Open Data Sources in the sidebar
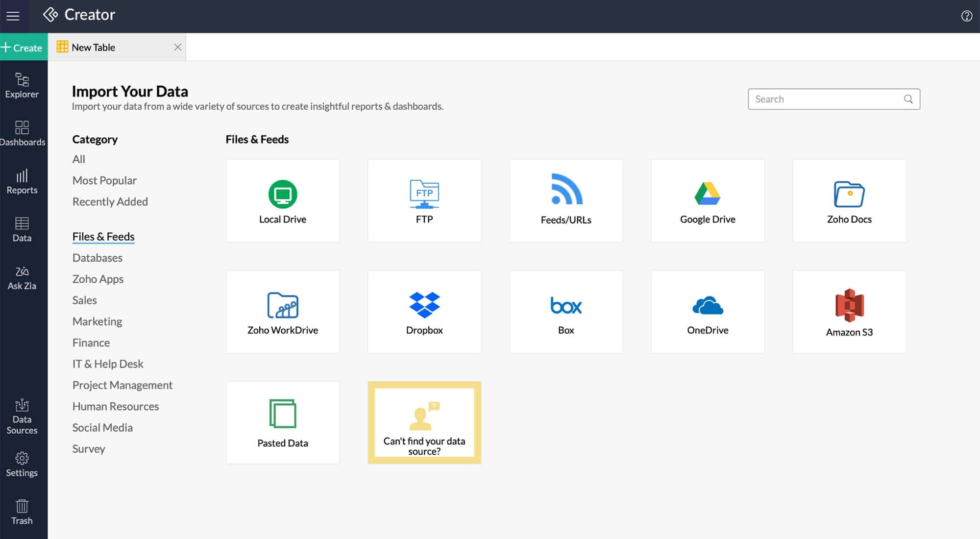Image resolution: width=980 pixels, height=539 pixels. click(x=22, y=416)
